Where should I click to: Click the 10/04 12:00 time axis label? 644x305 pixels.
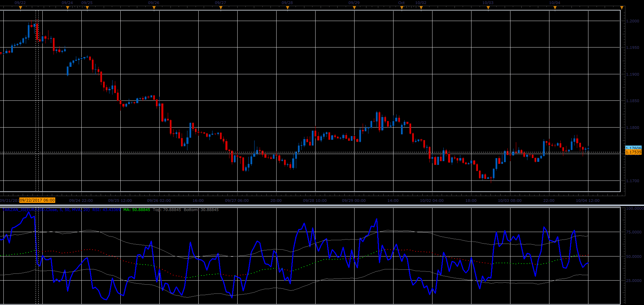[x=588, y=201]
